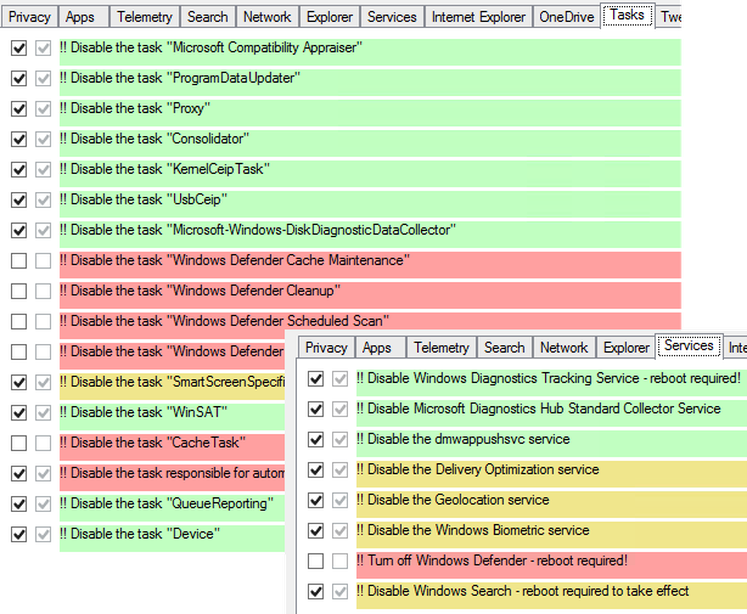Toggle the "Device" task checkbox
Viewport: 747px width, 614px height.
19,534
